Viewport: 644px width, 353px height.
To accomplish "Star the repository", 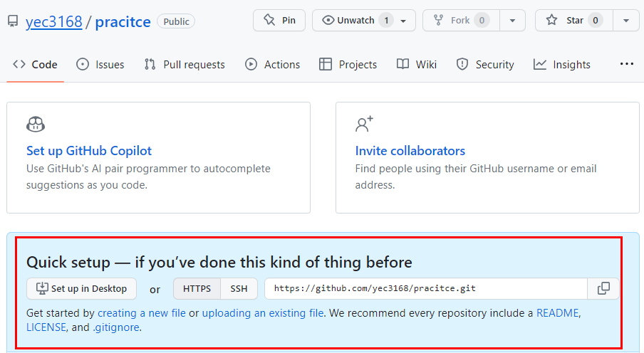I will 574,20.
